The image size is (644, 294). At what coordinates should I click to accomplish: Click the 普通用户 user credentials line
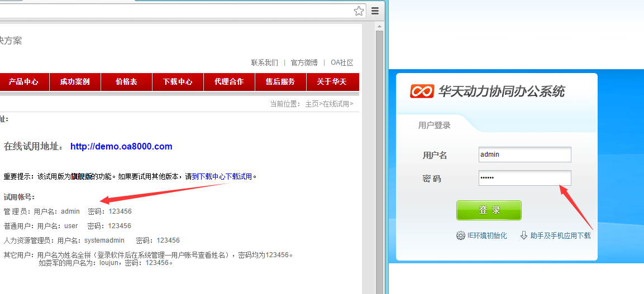[x=68, y=226]
